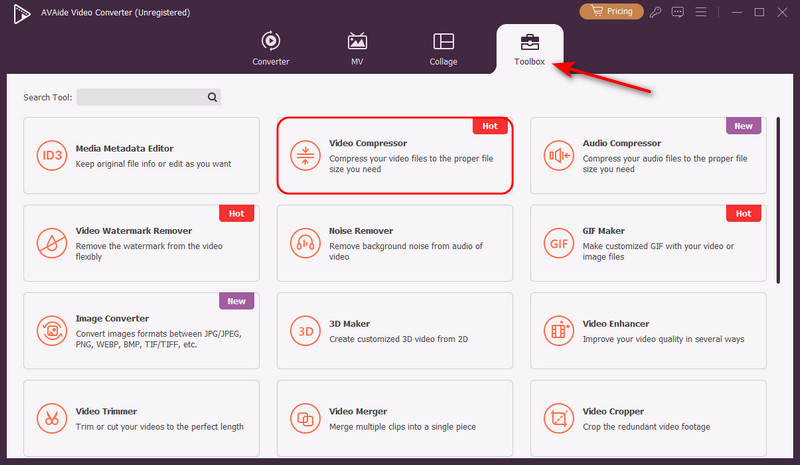Click "Keep original file info" description
Screen dimensions: 800x465
pos(154,164)
